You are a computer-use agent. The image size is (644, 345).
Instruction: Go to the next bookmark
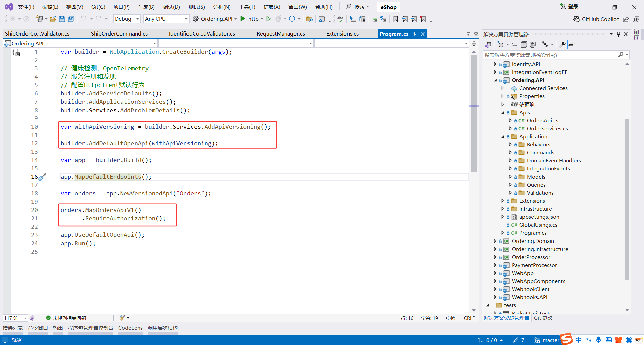414,19
